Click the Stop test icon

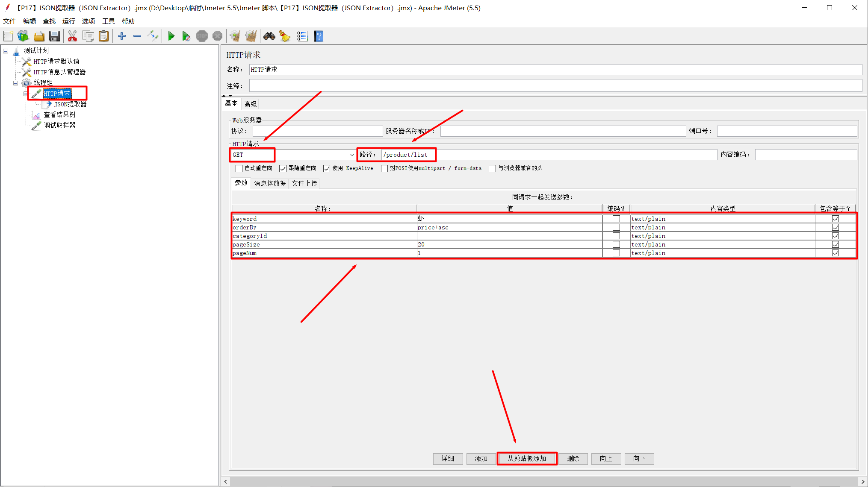(202, 36)
